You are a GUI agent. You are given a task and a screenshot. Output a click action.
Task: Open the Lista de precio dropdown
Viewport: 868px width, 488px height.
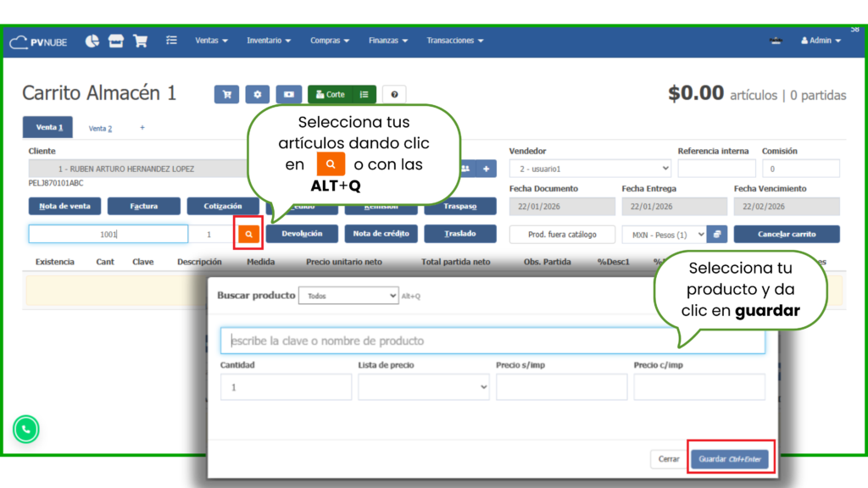tap(424, 387)
